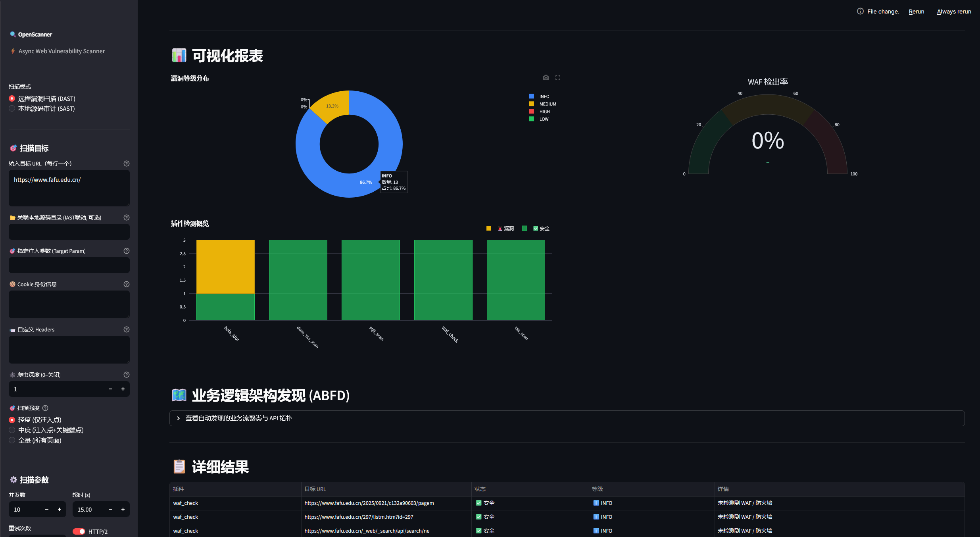Open the help tooltip next to 输入目标 URL
This screenshot has width=980, height=537.
(x=126, y=163)
